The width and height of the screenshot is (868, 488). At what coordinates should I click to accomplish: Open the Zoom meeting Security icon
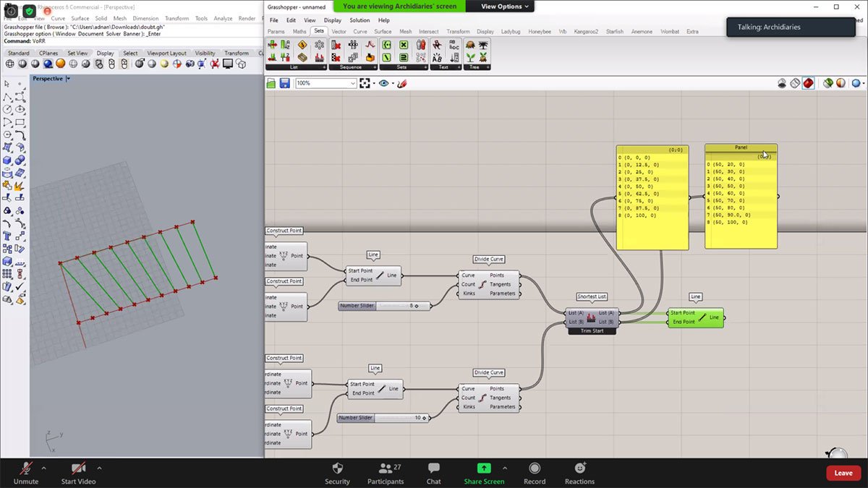[337, 473]
